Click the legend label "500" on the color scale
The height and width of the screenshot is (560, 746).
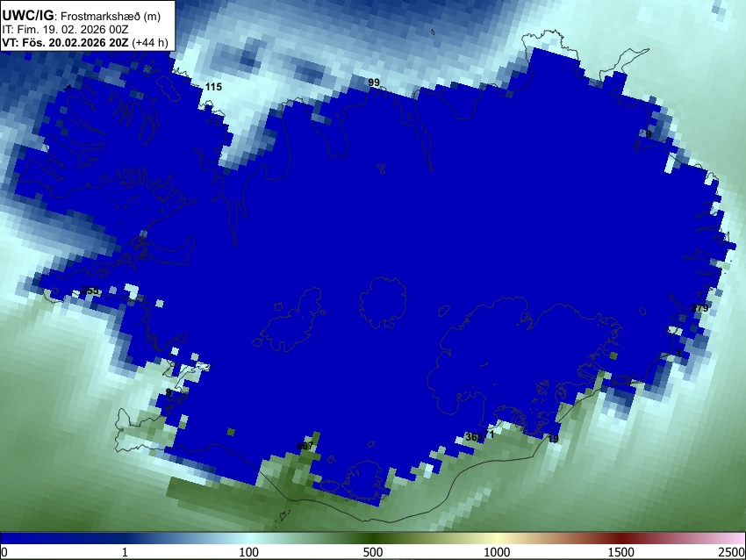(372, 552)
